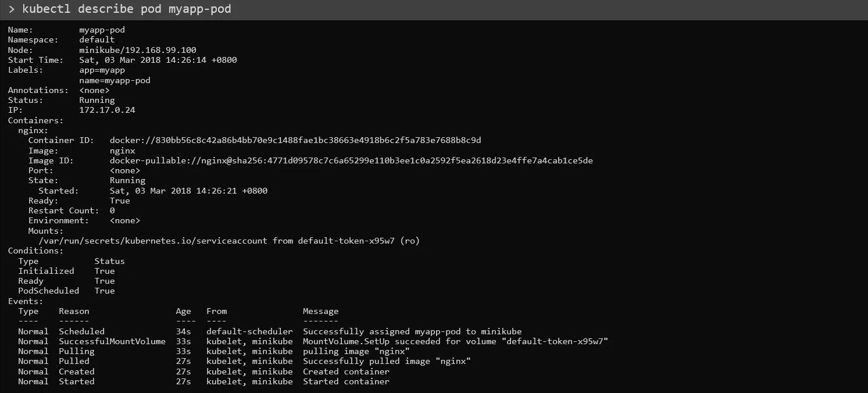Click the Container ID docker hash
Screen dimensions: 868x393
point(295,140)
